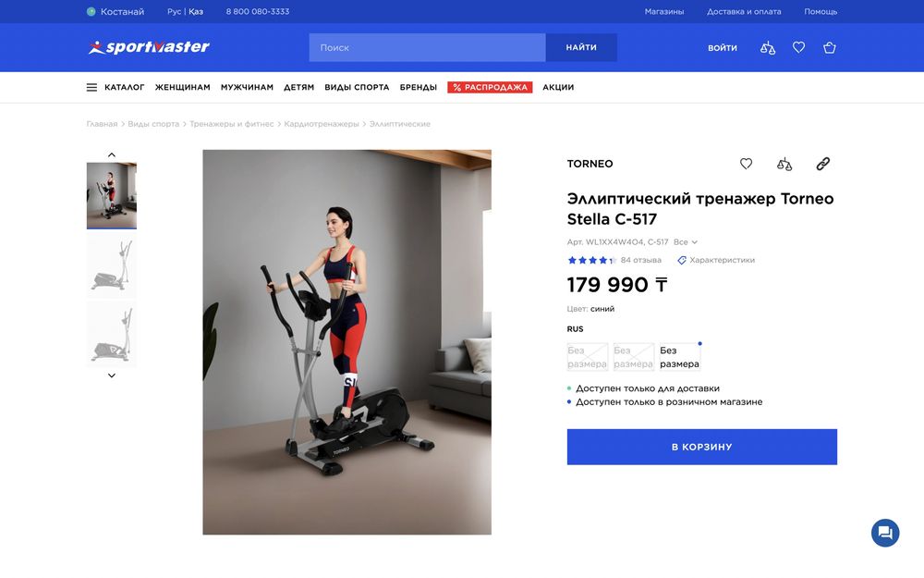Image resolution: width=924 pixels, height=578 pixels.
Task: Open comparison scales icon in header
Action: [767, 48]
